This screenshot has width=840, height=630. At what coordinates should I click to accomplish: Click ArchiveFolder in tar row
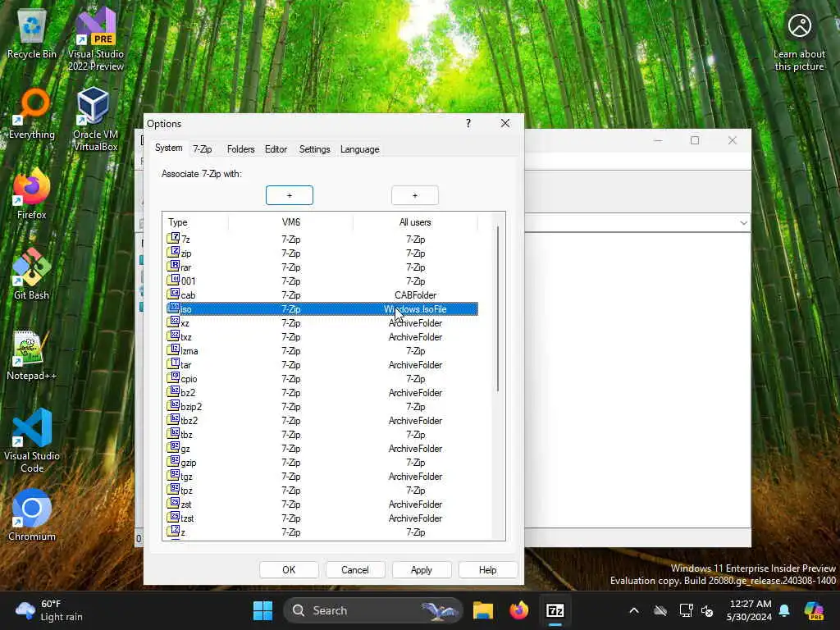[415, 365]
